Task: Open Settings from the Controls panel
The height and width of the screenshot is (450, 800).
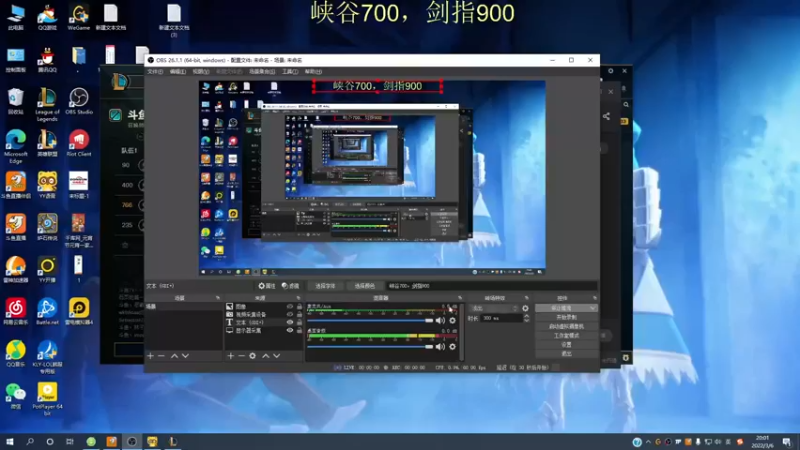Action: [x=566, y=345]
